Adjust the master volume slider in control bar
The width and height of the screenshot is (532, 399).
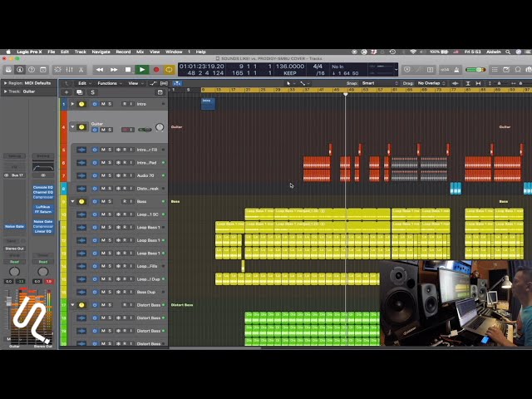point(475,70)
